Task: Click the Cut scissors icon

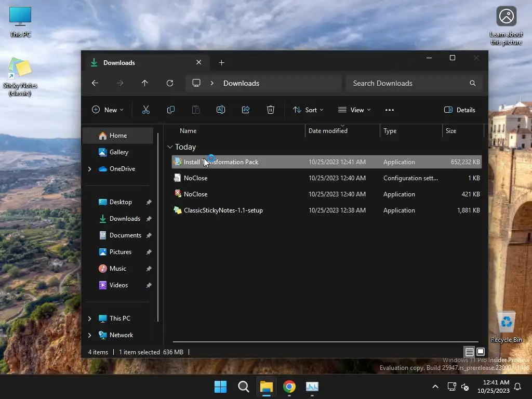Action: [145, 110]
